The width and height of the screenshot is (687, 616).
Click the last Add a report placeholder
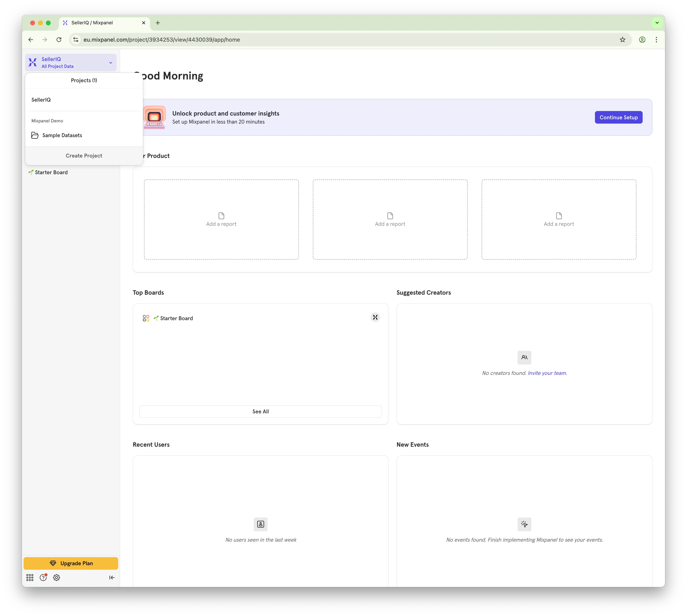point(559,219)
